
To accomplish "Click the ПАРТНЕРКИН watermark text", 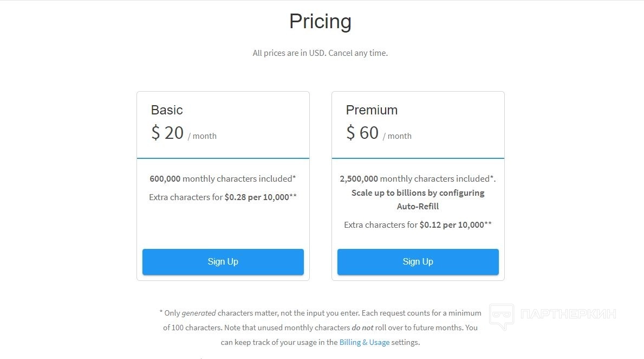I will (568, 313).
